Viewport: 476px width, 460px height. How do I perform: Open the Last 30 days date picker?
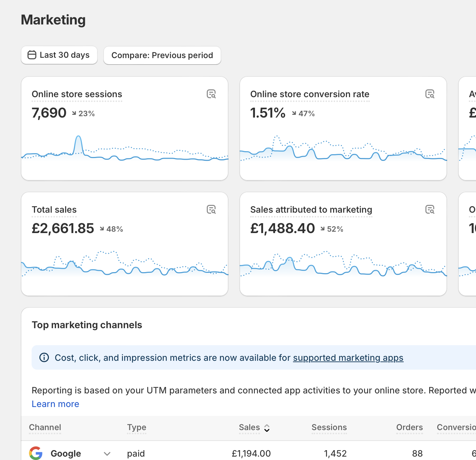click(59, 55)
